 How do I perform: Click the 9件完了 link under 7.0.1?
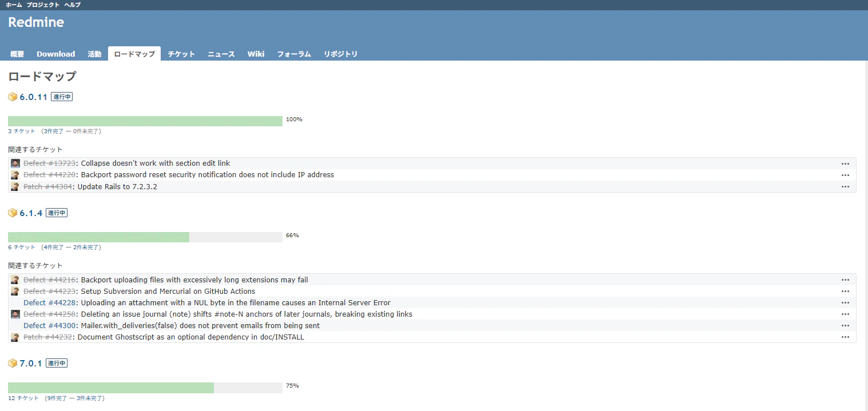(x=57, y=398)
